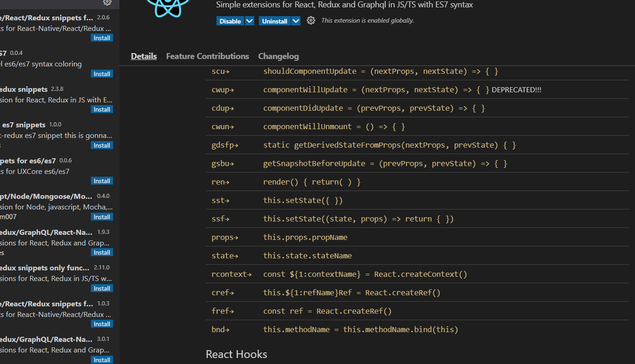635x364 pixels.
Task: Select the ES7 0.0.4 entry title
Action: (3, 53)
